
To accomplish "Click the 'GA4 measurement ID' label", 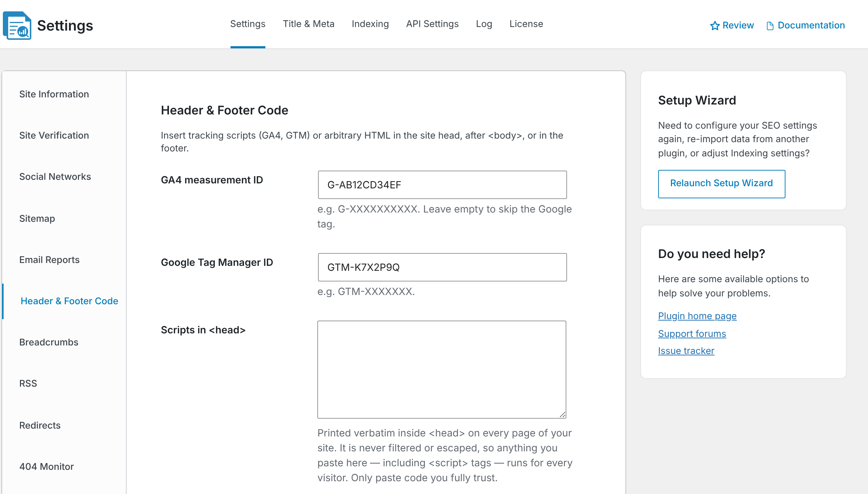I will tap(212, 180).
